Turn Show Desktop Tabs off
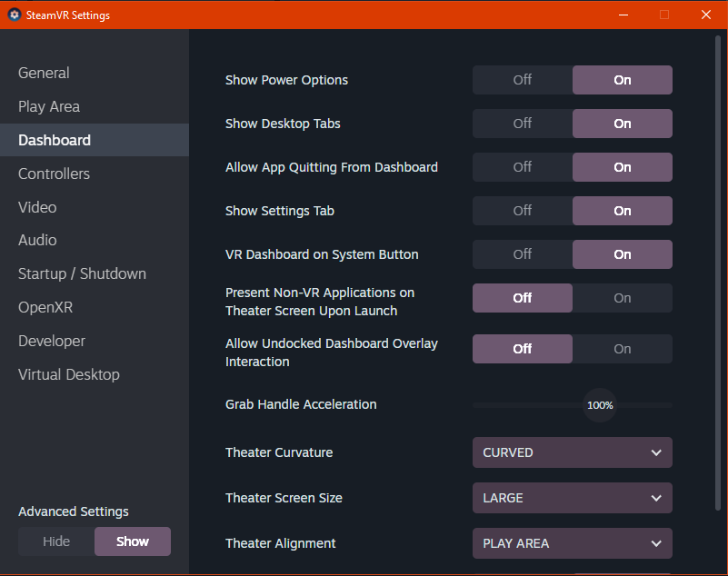This screenshot has height=576, width=728. [x=523, y=124]
